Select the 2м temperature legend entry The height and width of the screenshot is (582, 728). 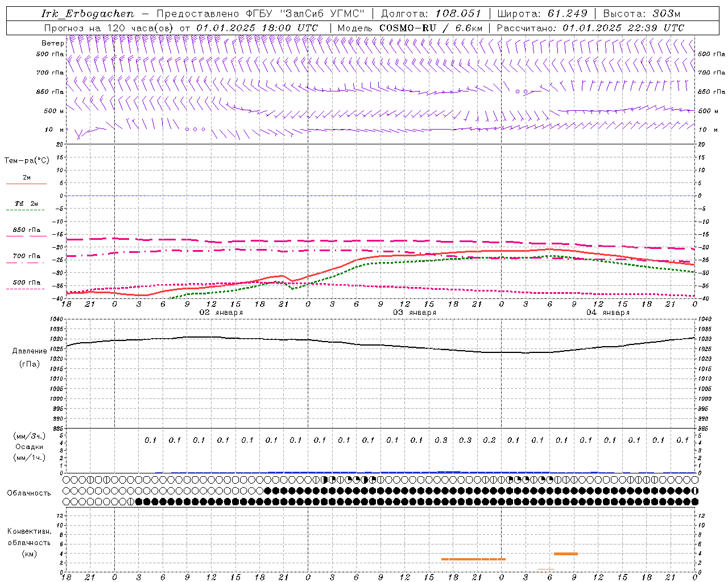coord(26,178)
